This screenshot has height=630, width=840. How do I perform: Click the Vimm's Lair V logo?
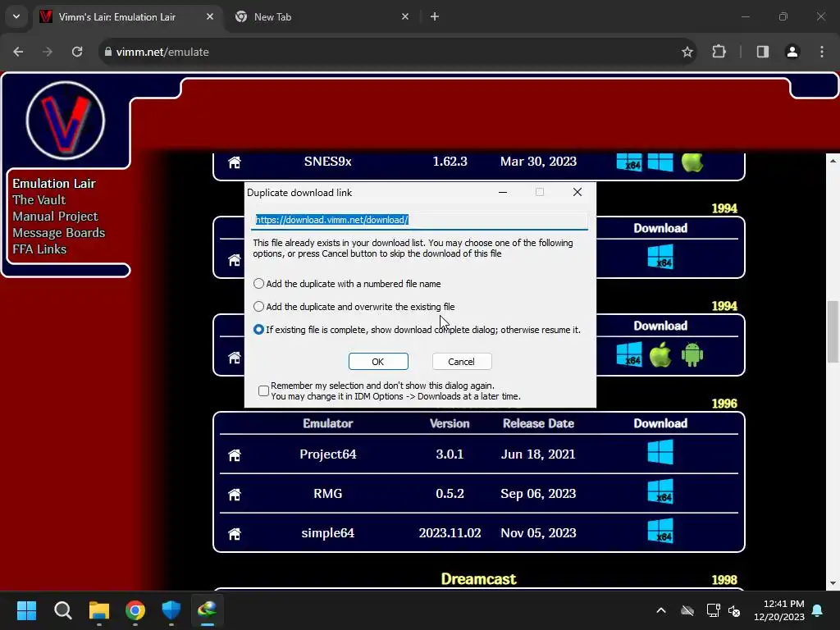pyautogui.click(x=66, y=121)
